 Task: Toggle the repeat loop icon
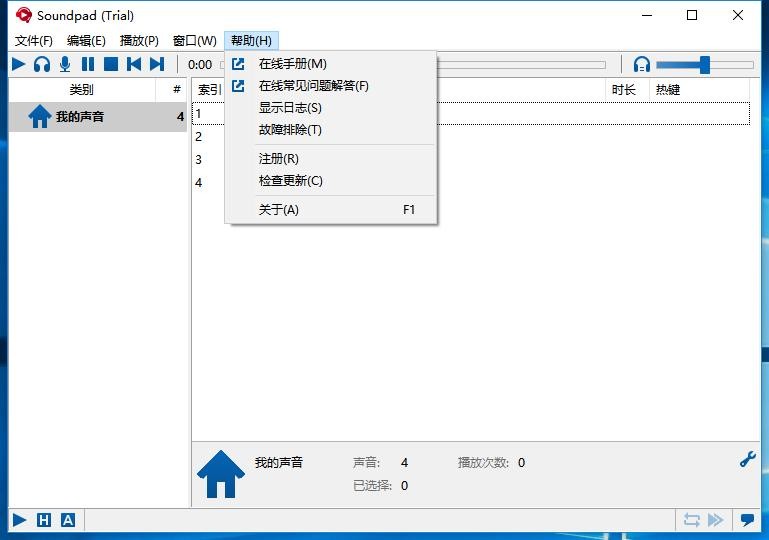pos(692,520)
